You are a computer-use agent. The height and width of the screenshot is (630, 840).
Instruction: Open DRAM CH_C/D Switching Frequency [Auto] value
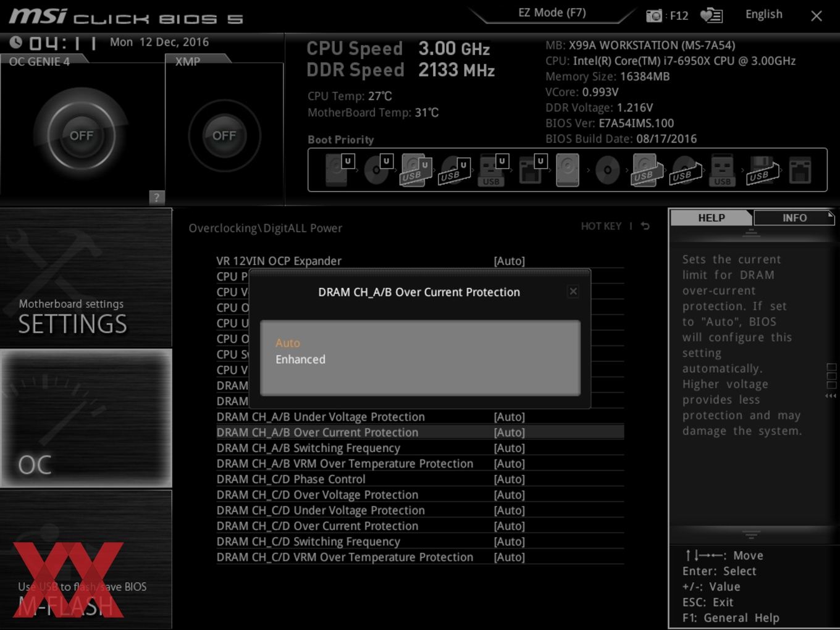(x=510, y=542)
